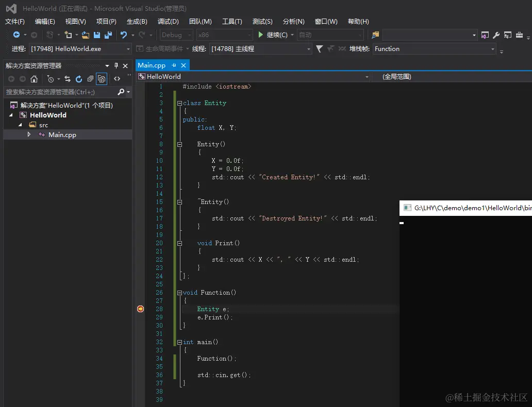532x407 pixels.
Task: Click the Refresh icon in Solution Explorer
Action: (x=79, y=79)
